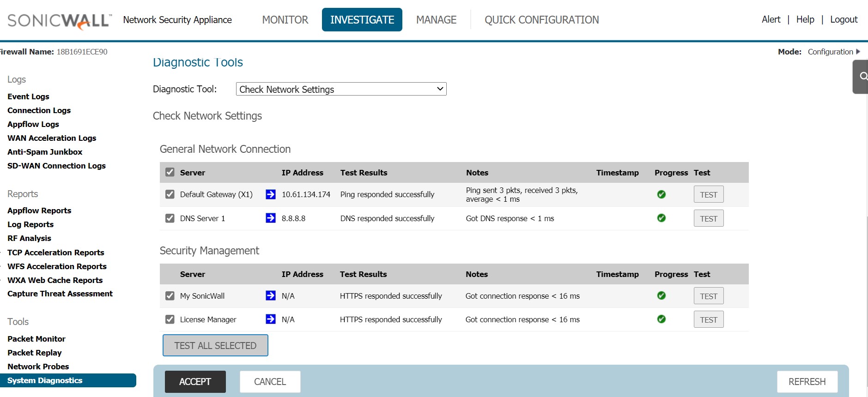868x397 pixels.
Task: Click the blue arrow icon for License Manager
Action: [x=271, y=319]
